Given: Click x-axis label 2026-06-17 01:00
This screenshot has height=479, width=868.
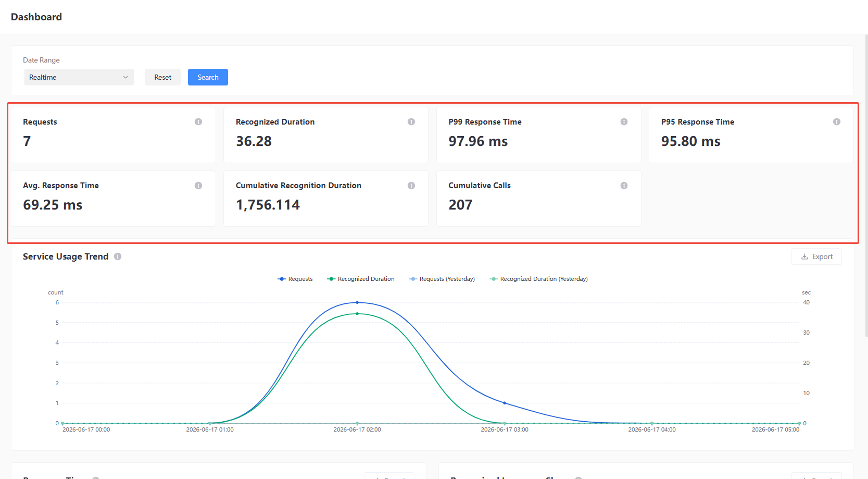Looking at the screenshot, I should point(210,429).
